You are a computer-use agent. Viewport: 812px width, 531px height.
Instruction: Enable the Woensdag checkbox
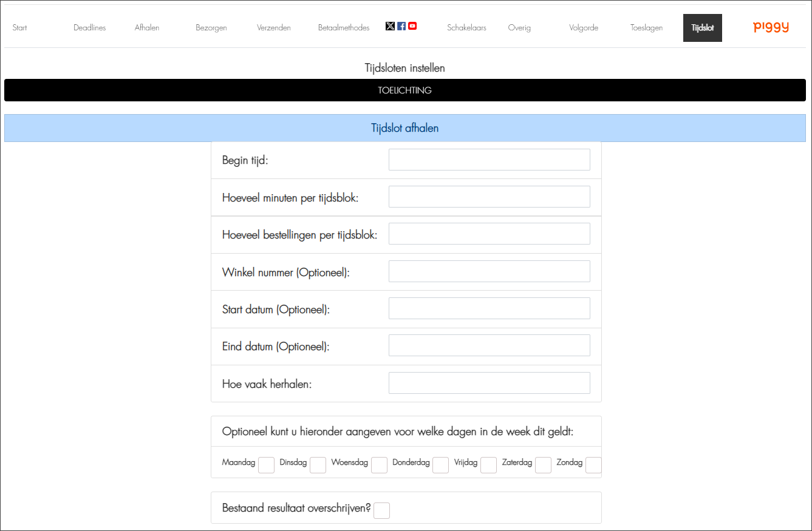click(379, 465)
